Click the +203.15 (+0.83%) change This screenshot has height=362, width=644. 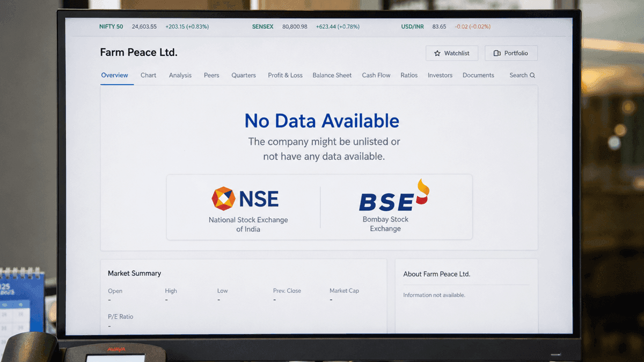pyautogui.click(x=187, y=26)
